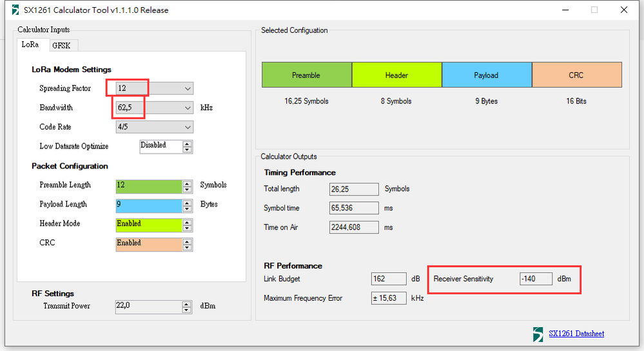Increase Transmit Power with up arrow

point(186,304)
